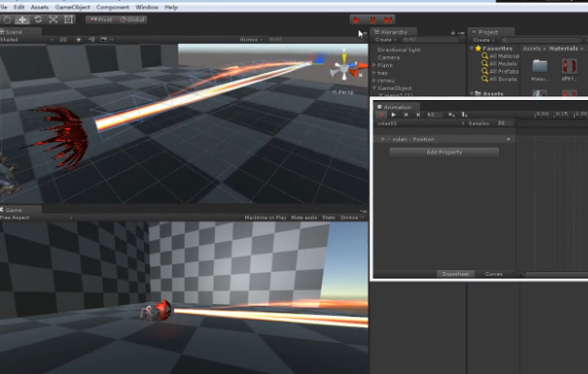
Task: Toggle the Pivot handle position button
Action: tap(101, 20)
